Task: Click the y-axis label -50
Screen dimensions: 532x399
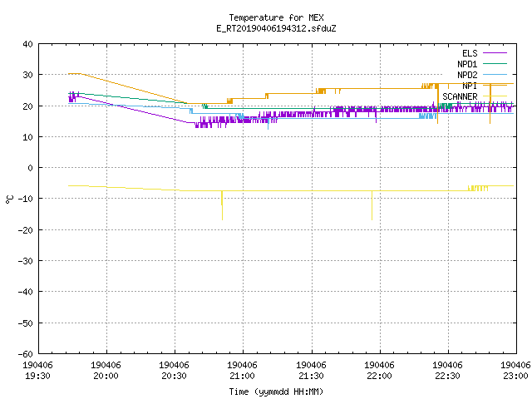Action: tap(26, 323)
